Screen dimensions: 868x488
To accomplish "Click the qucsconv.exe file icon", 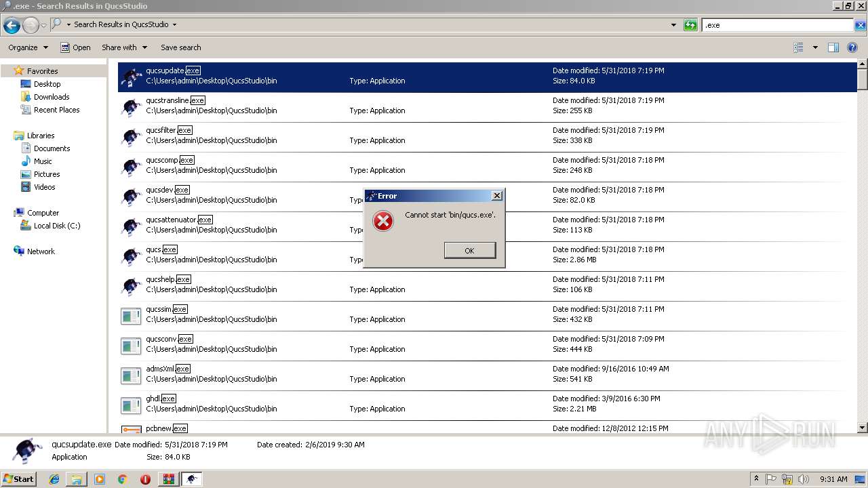I will coord(131,346).
